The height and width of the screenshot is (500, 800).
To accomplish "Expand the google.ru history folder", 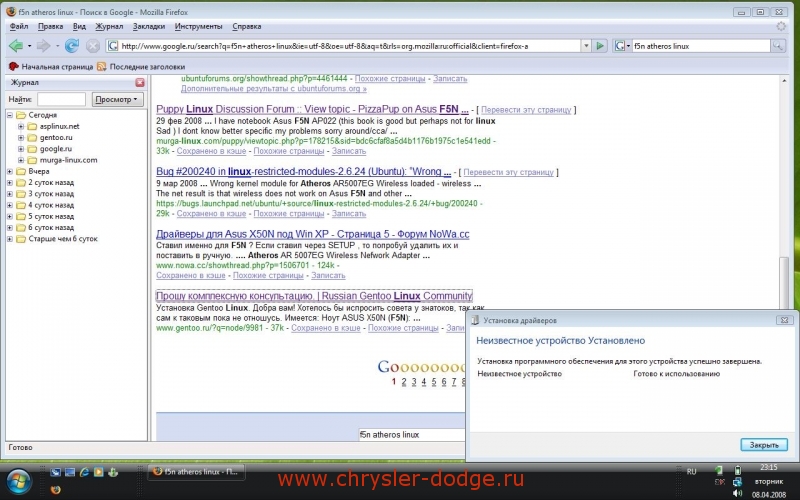I will click(21, 149).
